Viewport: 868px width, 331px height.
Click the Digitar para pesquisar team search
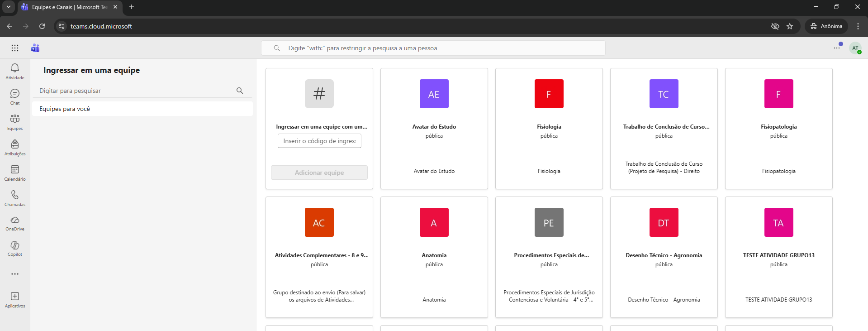pos(136,91)
